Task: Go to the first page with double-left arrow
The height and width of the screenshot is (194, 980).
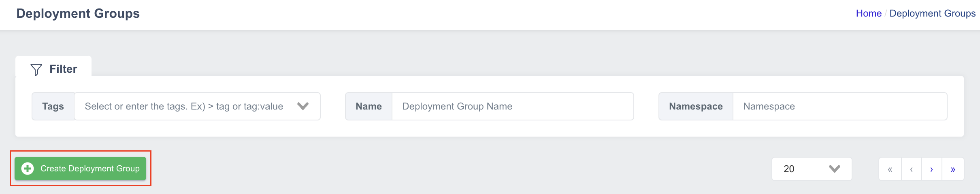Action: pyautogui.click(x=890, y=169)
